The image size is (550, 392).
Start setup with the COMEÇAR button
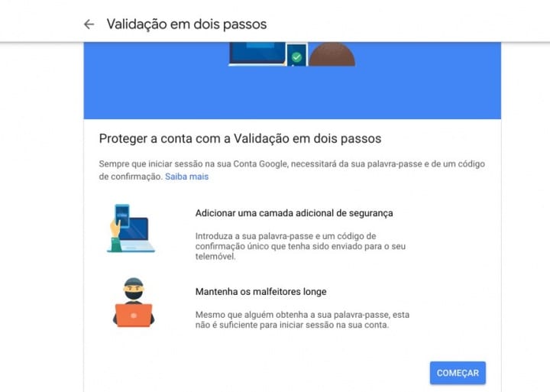point(458,373)
